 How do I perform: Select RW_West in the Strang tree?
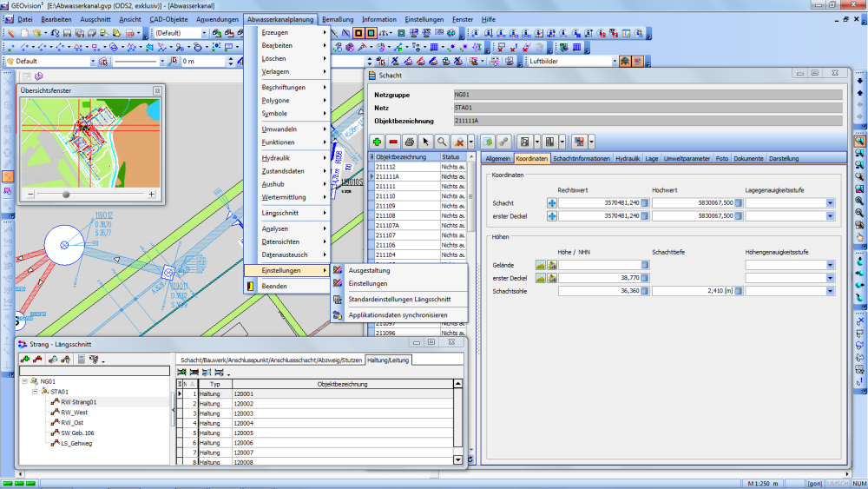tap(74, 413)
